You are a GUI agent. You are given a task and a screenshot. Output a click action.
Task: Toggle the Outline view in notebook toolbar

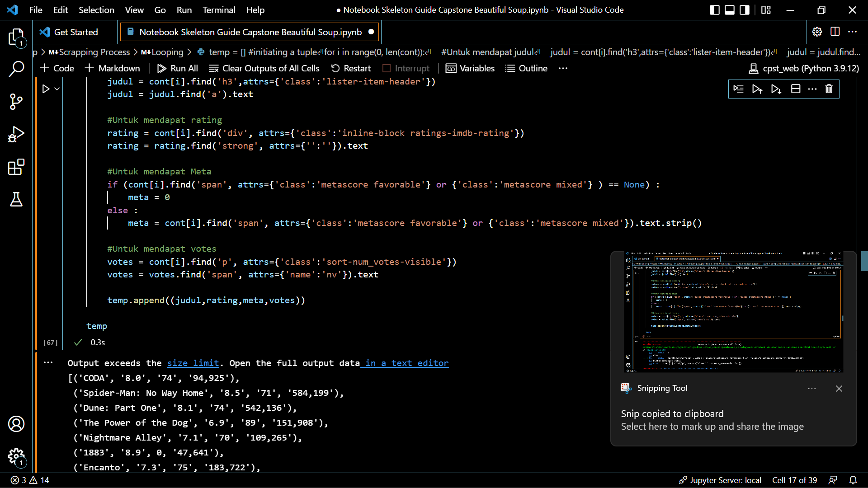[x=526, y=68]
